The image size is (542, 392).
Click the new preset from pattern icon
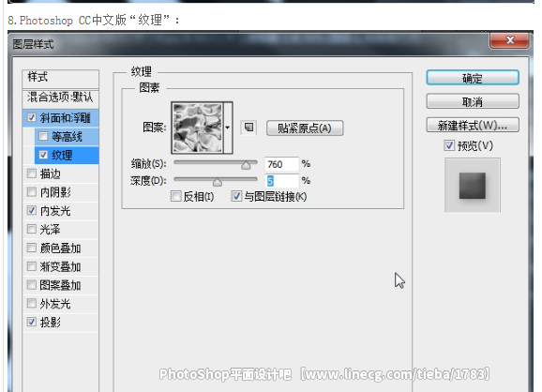pyautogui.click(x=248, y=128)
